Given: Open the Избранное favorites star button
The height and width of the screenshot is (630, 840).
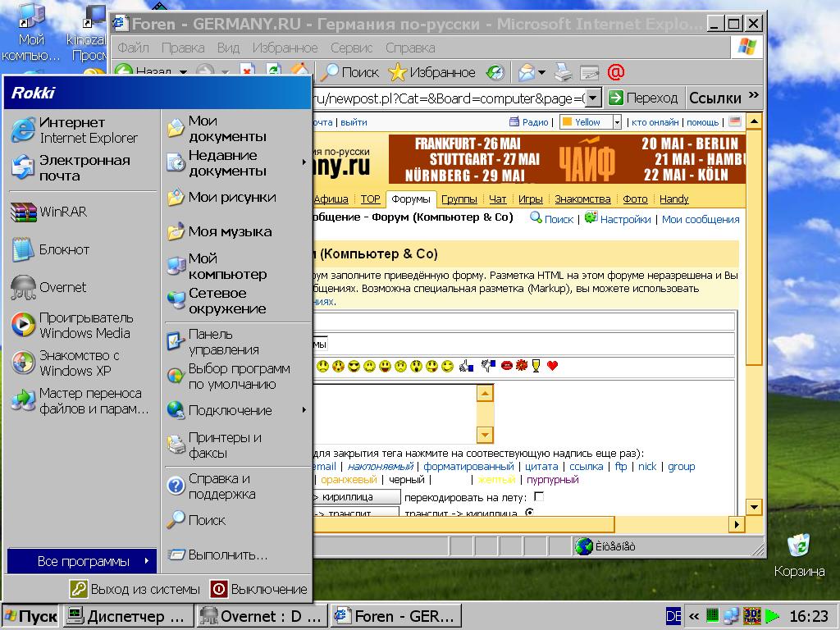Looking at the screenshot, I should [x=431, y=72].
